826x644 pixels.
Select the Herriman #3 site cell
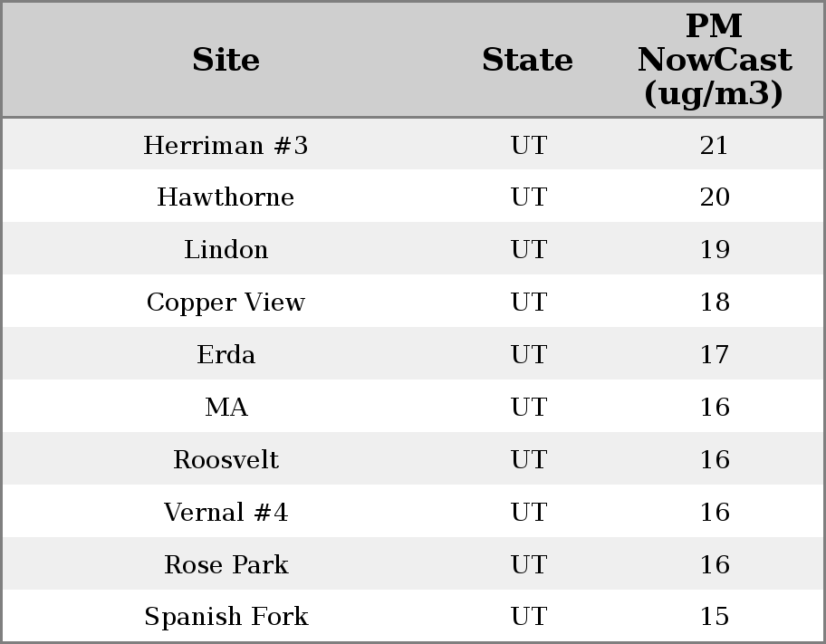click(x=226, y=146)
